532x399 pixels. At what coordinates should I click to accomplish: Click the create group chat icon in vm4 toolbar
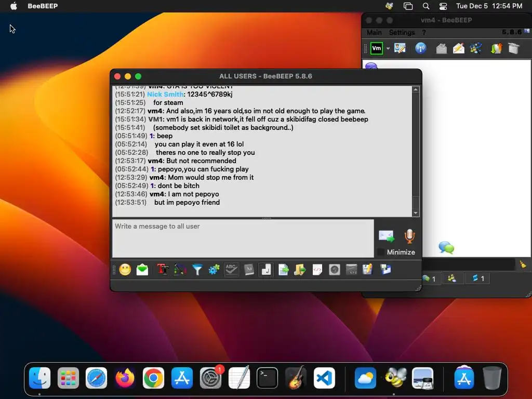pos(476,48)
